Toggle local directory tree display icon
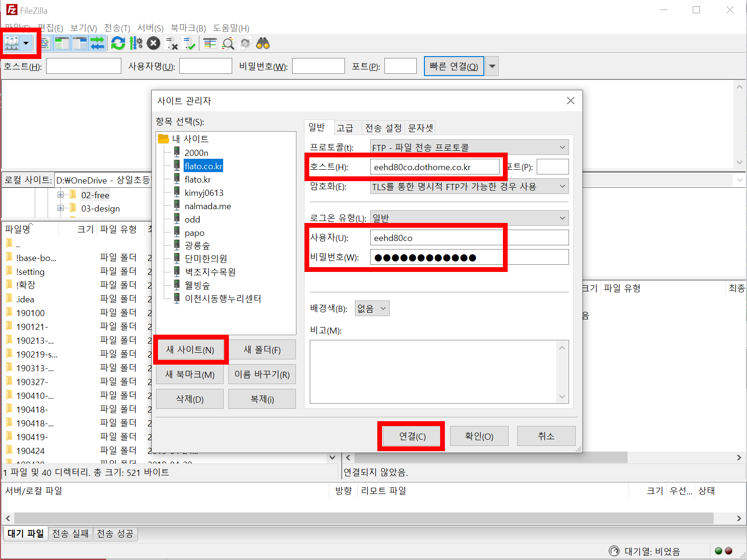 [62, 43]
